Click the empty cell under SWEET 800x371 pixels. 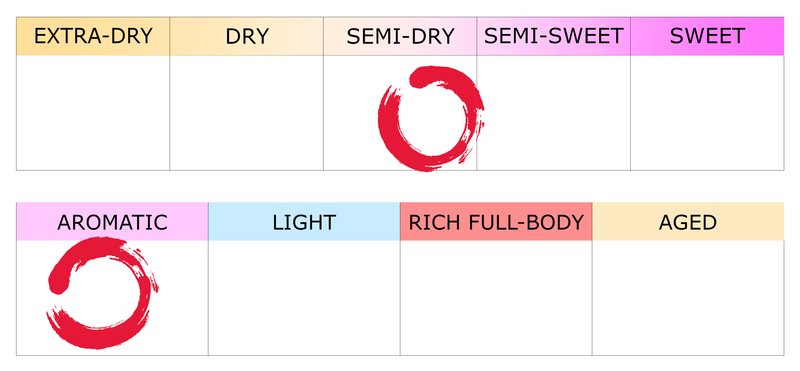pyautogui.click(x=707, y=113)
